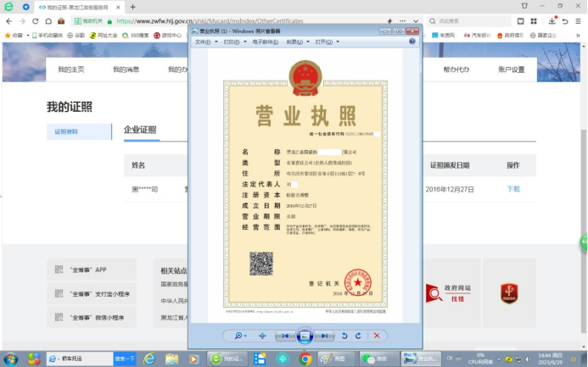Open the 文件 menu in Photo Viewer
The image size is (588, 367).
point(204,42)
